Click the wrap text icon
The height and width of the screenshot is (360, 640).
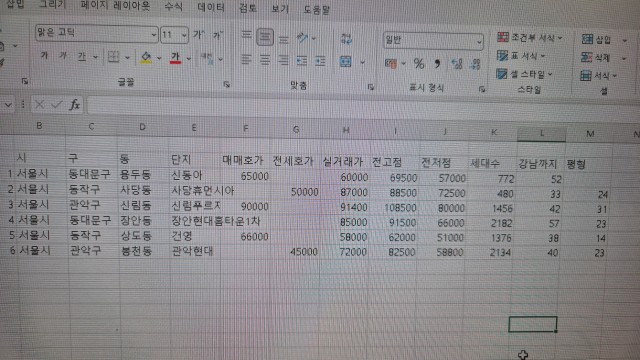(346, 39)
